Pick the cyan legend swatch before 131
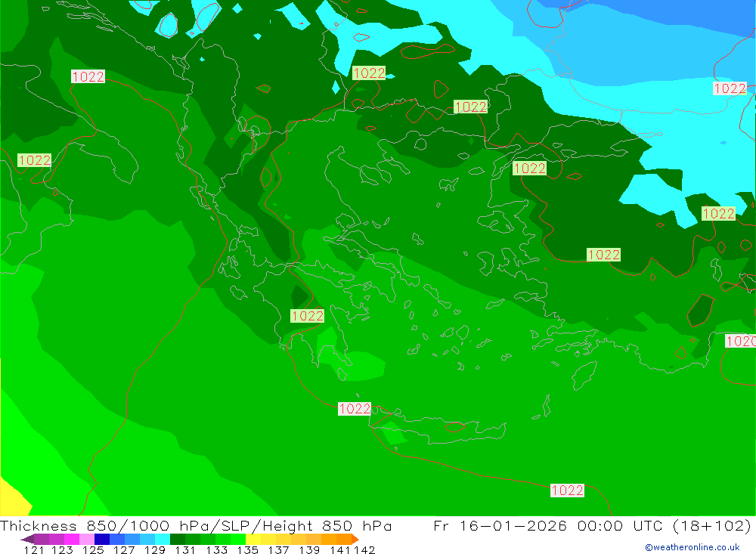This screenshot has height=554, width=756. [163, 539]
